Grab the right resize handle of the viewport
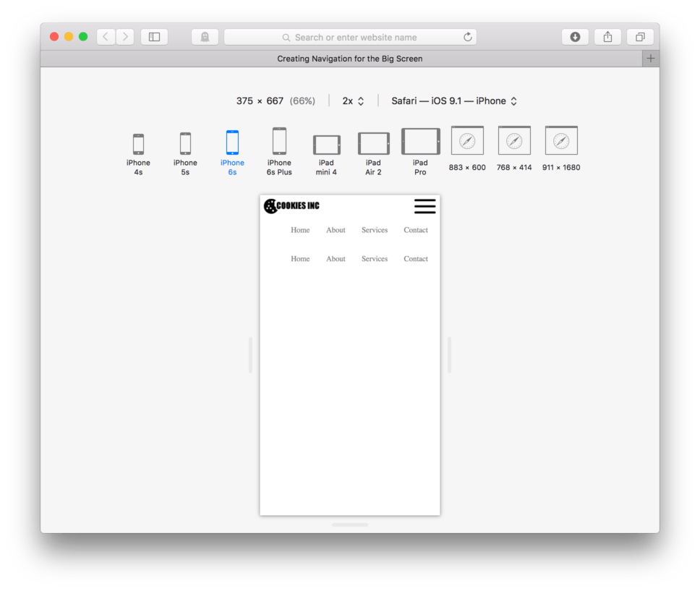700x591 pixels. tap(449, 354)
